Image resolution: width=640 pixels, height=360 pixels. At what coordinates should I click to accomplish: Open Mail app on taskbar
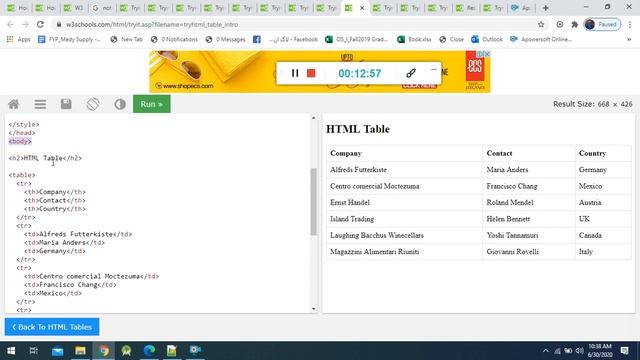pyautogui.click(x=58, y=351)
